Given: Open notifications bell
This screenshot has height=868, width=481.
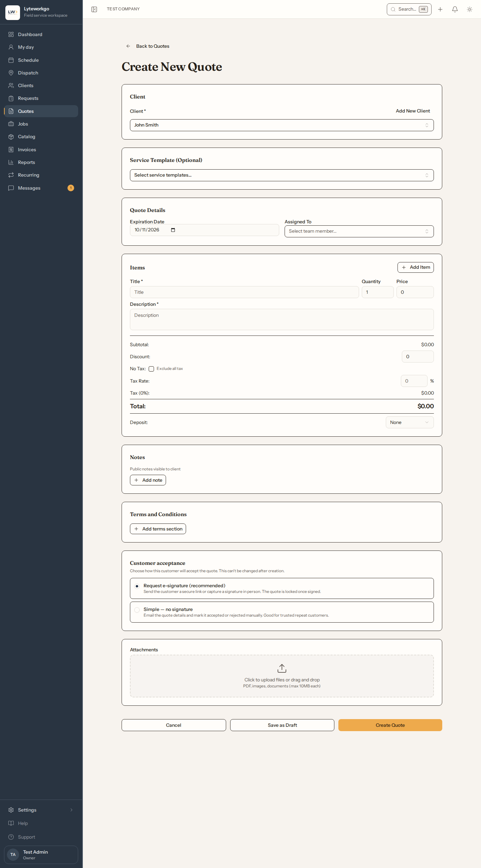Looking at the screenshot, I should [455, 9].
